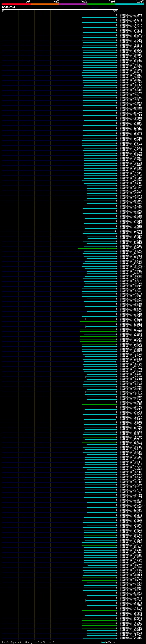Click the purple ~60% identity legend segment
Viewport: 146px width, 644px height.
click(73, 4)
